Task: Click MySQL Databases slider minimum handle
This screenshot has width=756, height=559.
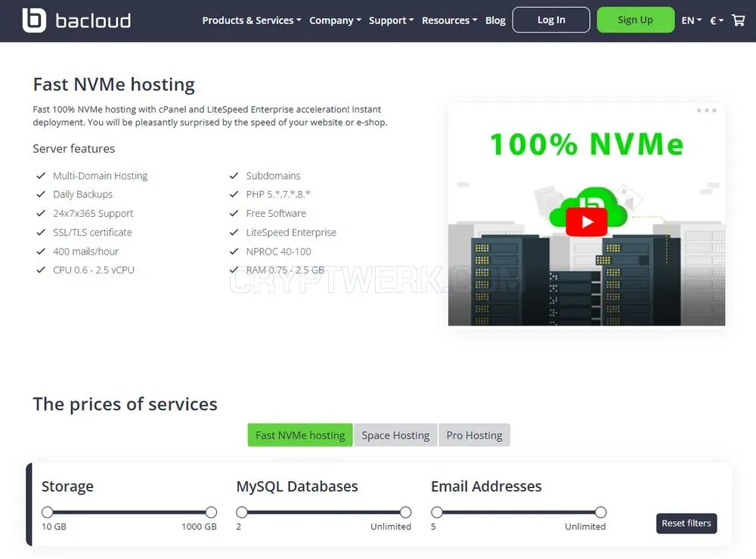Action: click(242, 511)
